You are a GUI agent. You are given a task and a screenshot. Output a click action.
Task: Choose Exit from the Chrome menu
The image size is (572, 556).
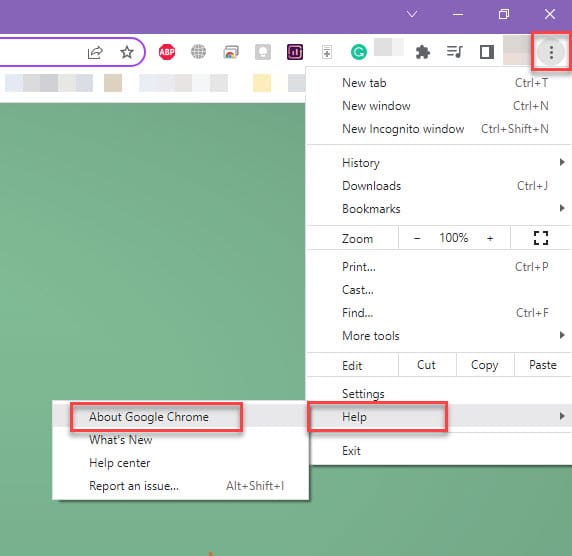tap(438, 451)
